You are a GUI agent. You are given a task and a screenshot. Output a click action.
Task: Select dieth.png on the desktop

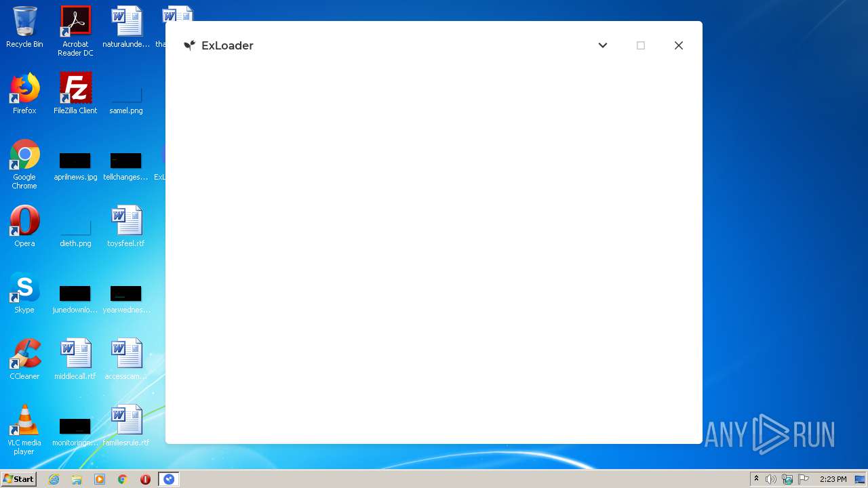[x=75, y=232]
